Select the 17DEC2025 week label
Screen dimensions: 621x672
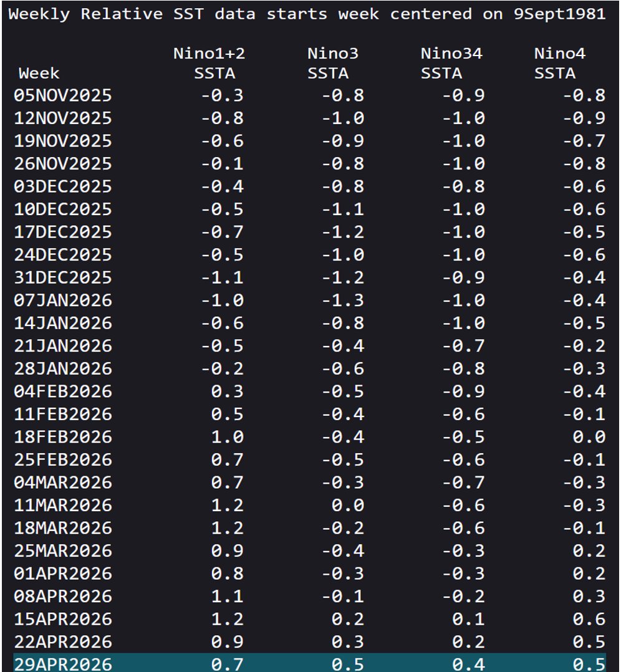[63, 232]
